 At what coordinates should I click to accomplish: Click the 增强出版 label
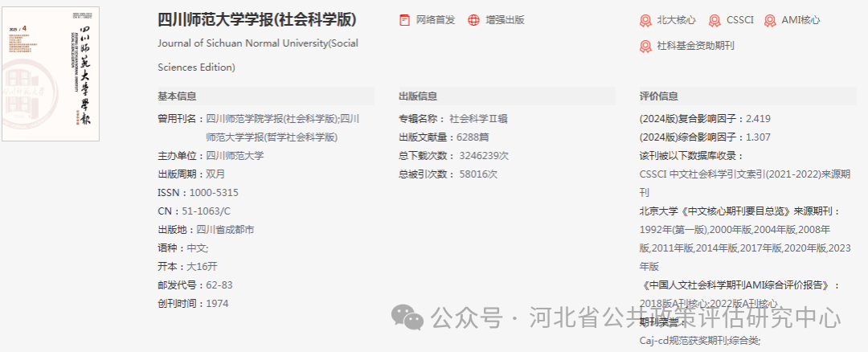click(505, 20)
